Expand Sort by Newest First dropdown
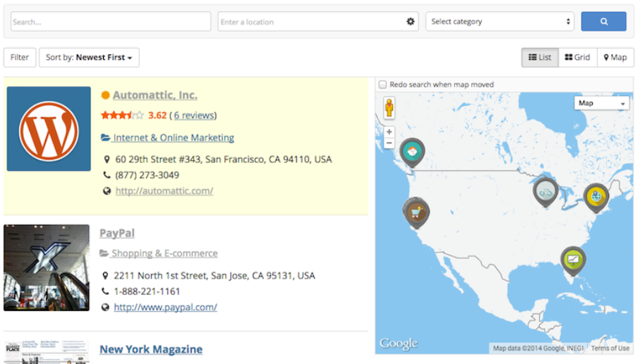This screenshot has height=364, width=640. click(89, 58)
